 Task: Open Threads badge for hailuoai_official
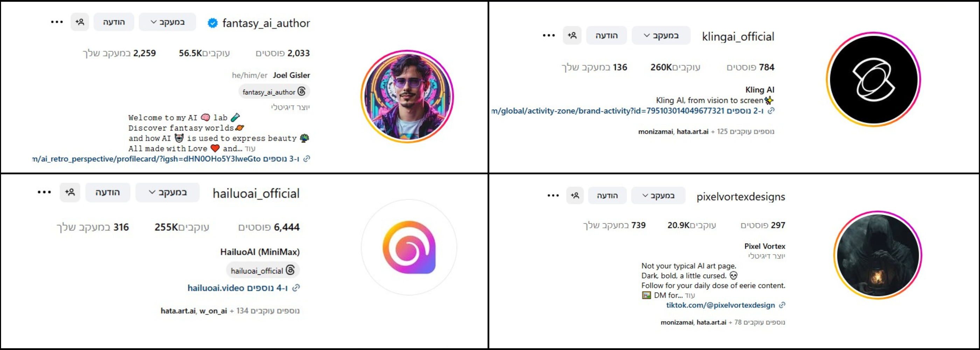(x=263, y=271)
